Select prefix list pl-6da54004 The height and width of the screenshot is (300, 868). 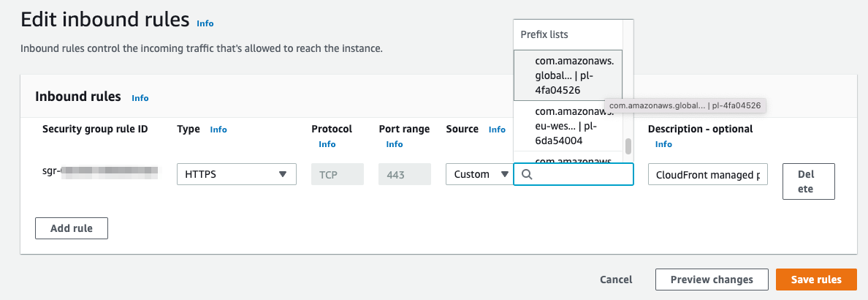[x=568, y=126]
